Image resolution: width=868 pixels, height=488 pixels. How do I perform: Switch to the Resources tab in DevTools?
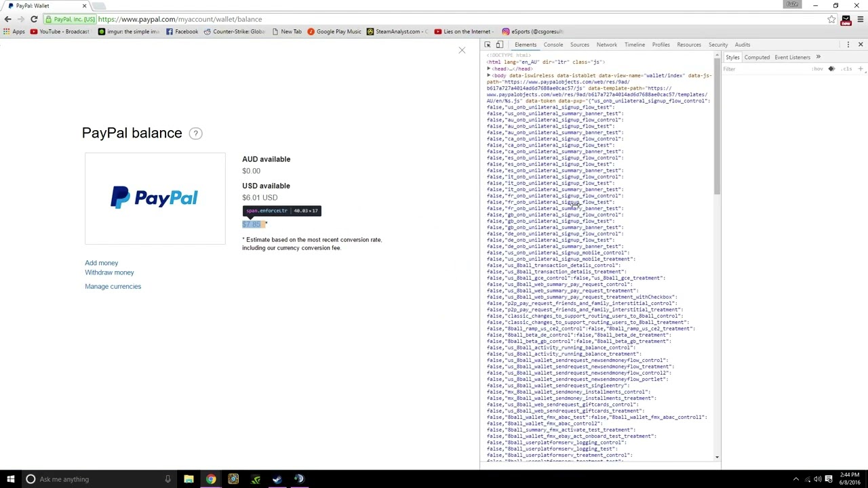[689, 45]
